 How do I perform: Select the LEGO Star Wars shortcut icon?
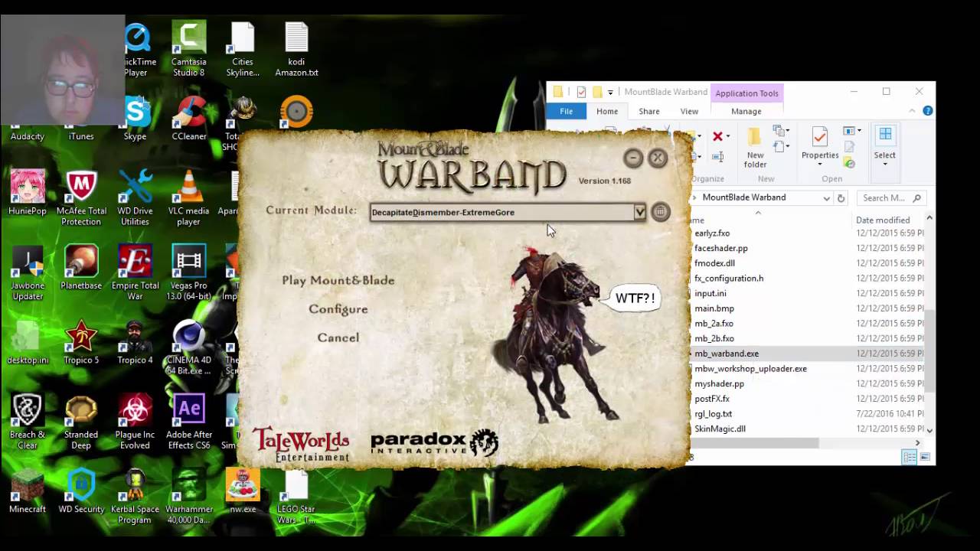tap(296, 497)
